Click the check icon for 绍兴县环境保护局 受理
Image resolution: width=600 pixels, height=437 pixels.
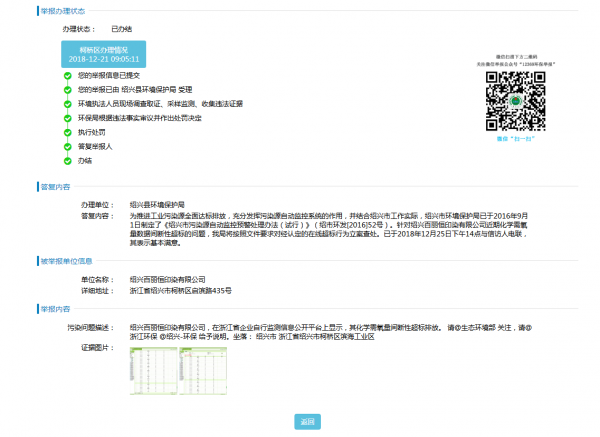pyautogui.click(x=67, y=89)
